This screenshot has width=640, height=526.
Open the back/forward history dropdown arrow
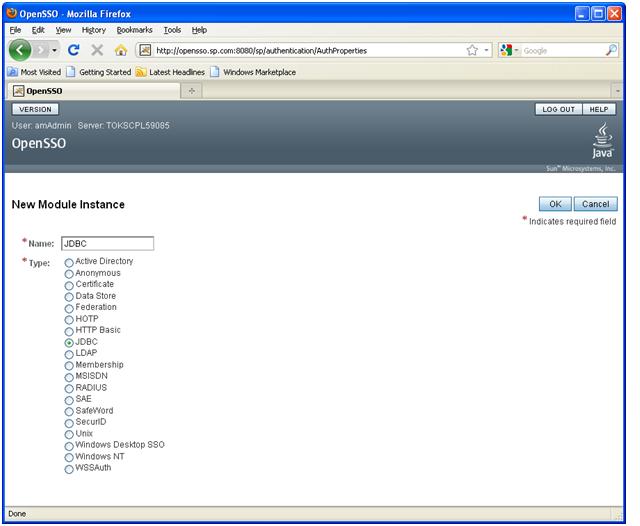(55, 51)
